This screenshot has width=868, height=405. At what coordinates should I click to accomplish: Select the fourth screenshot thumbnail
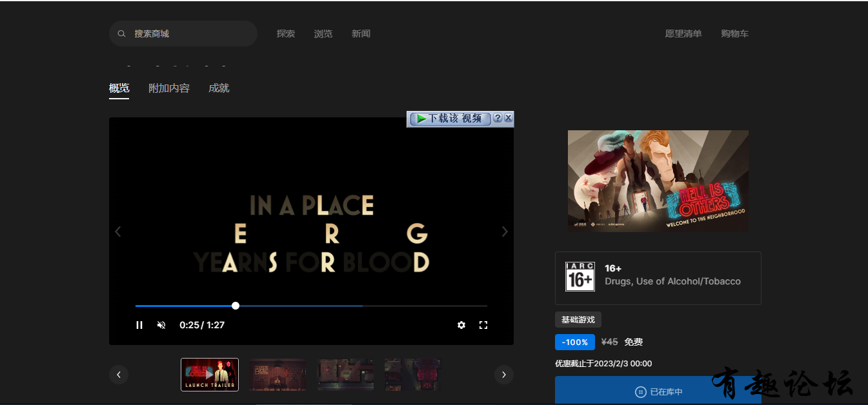tap(413, 375)
